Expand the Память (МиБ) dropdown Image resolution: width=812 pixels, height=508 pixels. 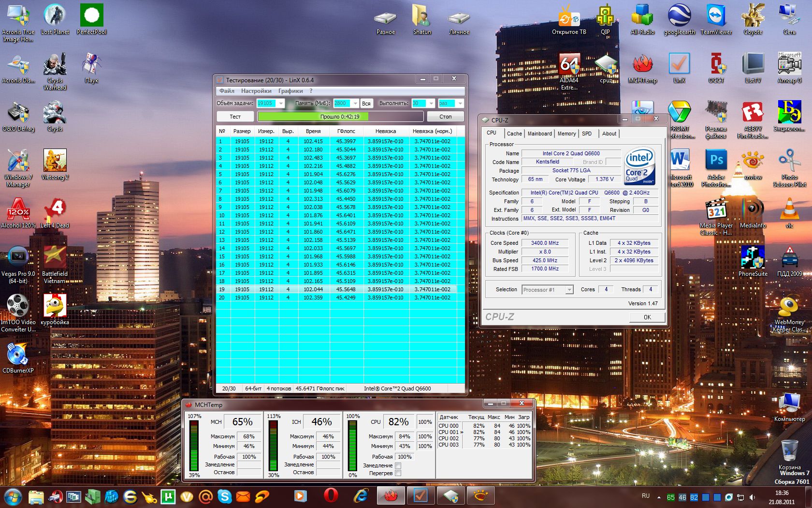point(355,104)
